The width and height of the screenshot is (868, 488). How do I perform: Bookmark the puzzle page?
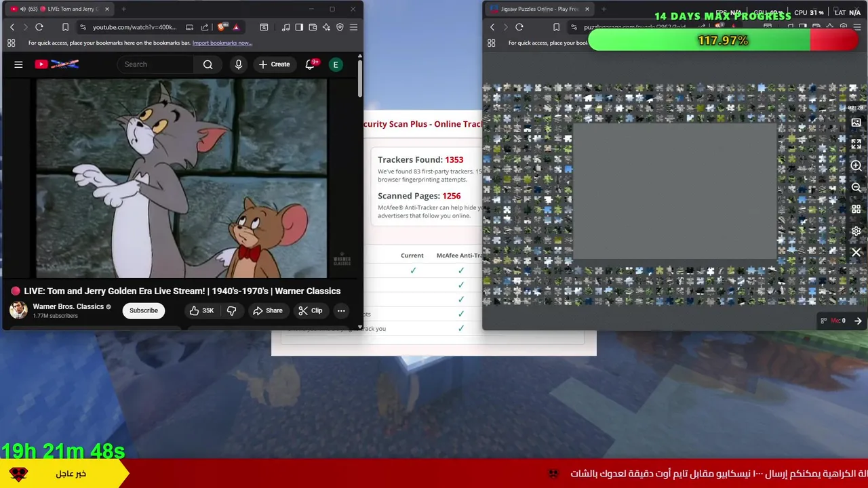tap(556, 27)
